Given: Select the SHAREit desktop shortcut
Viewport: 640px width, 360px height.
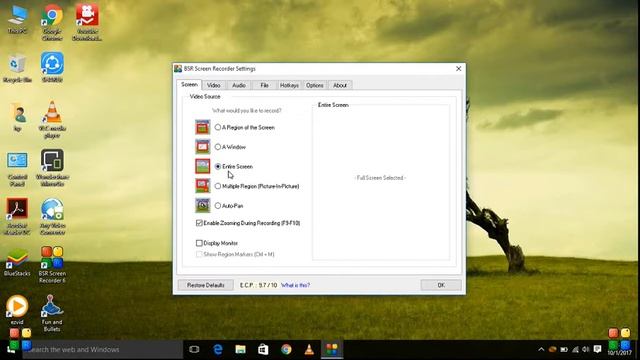Looking at the screenshot, I should [52, 68].
